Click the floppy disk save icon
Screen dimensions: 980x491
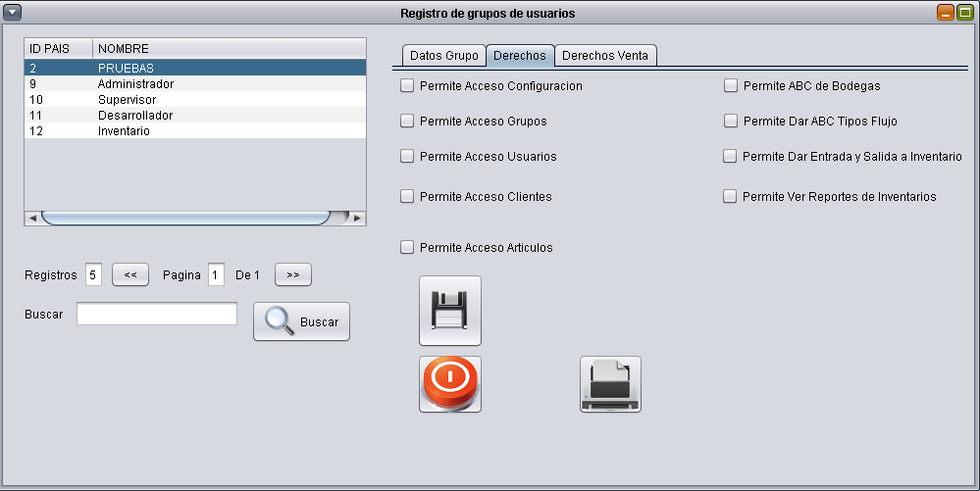(x=450, y=311)
